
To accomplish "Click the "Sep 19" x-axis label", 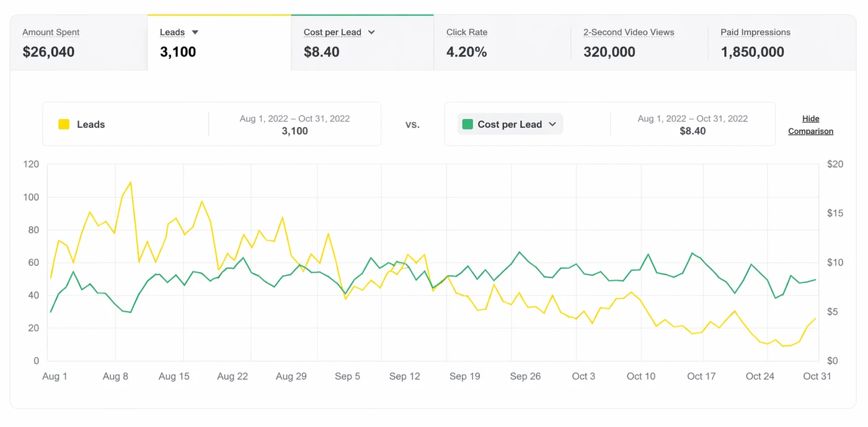I will (465, 376).
